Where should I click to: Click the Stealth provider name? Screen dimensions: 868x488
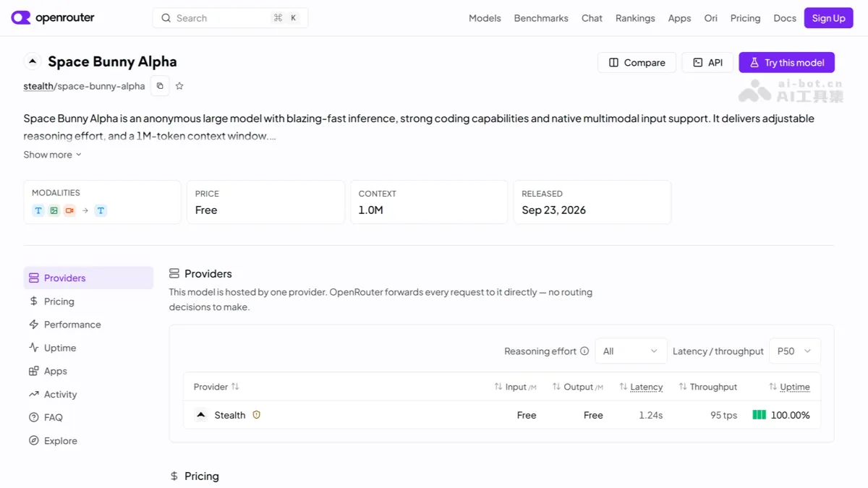pyautogui.click(x=230, y=415)
